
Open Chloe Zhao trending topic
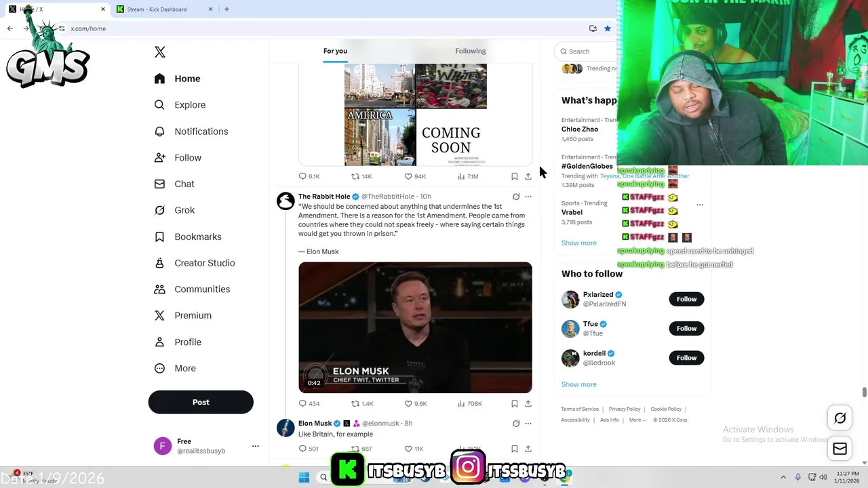coord(580,129)
